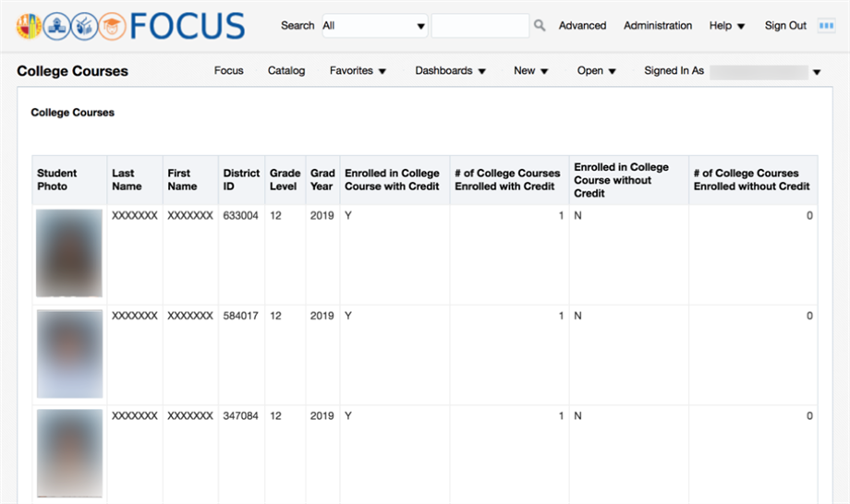850x504 pixels.
Task: Click the blue school building icon
Action: (x=57, y=26)
